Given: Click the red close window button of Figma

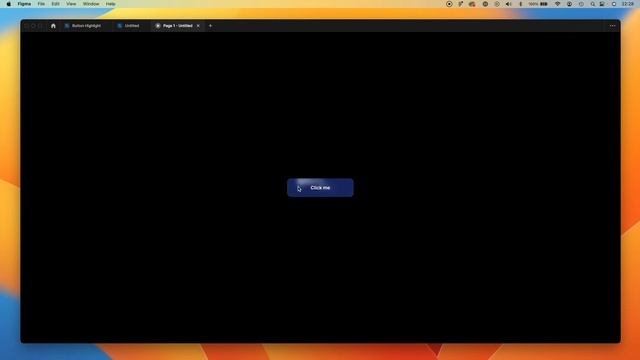Looking at the screenshot, I should click(x=27, y=26).
